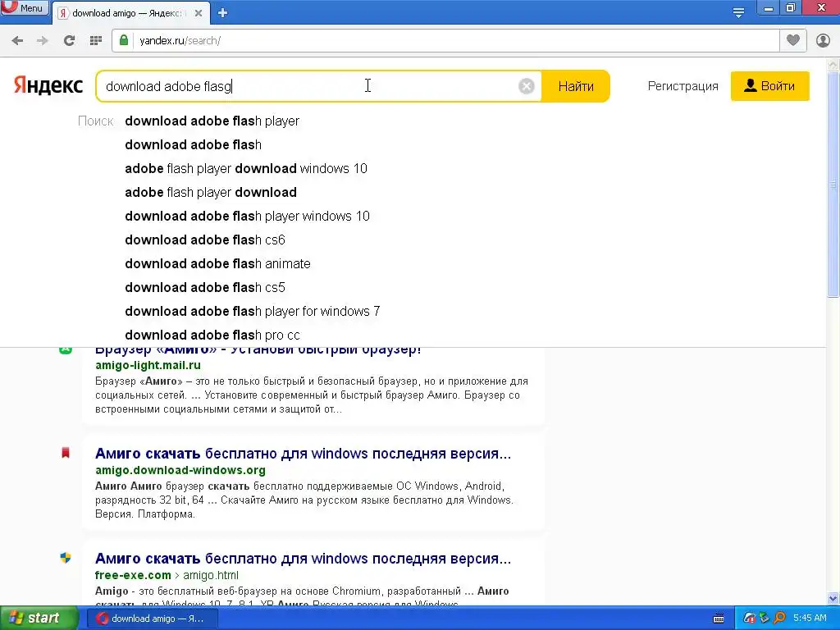Click scrollbar down arrow
Screen dimensions: 840x630
[x=833, y=598]
